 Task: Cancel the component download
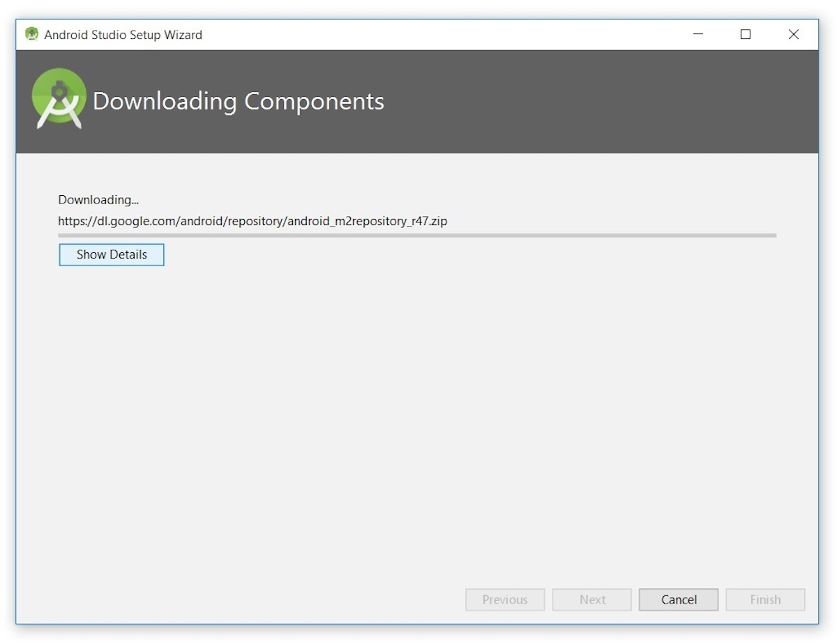pos(679,599)
